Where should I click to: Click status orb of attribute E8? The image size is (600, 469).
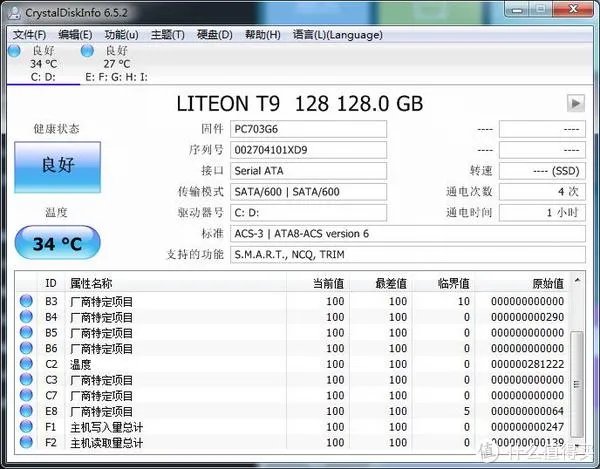[26, 411]
